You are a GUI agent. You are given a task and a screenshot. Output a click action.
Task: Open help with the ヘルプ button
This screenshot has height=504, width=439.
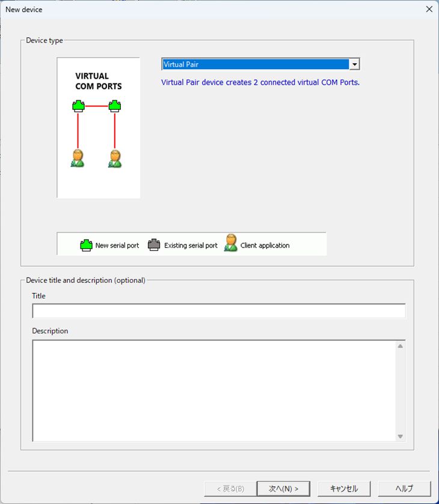(404, 488)
